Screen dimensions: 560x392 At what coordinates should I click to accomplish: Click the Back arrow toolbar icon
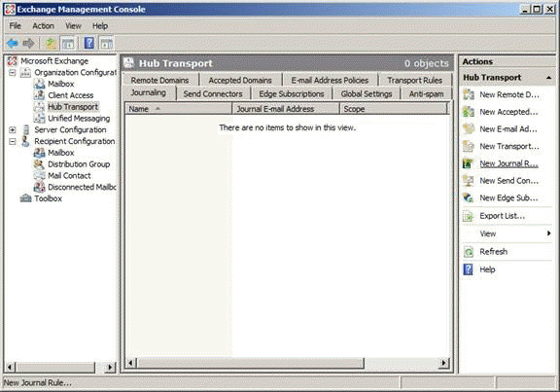coord(13,43)
